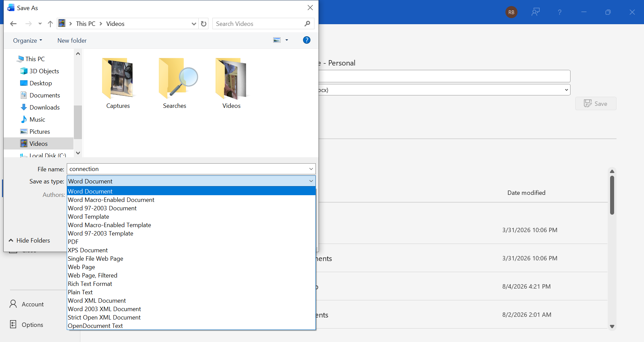The image size is (644, 342).
Task: Open backstage file type dropdown
Action: click(566, 90)
